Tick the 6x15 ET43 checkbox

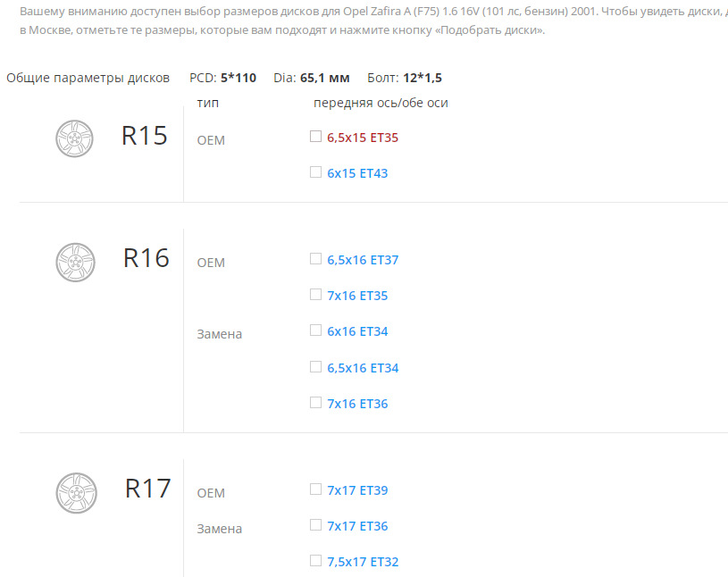315,172
